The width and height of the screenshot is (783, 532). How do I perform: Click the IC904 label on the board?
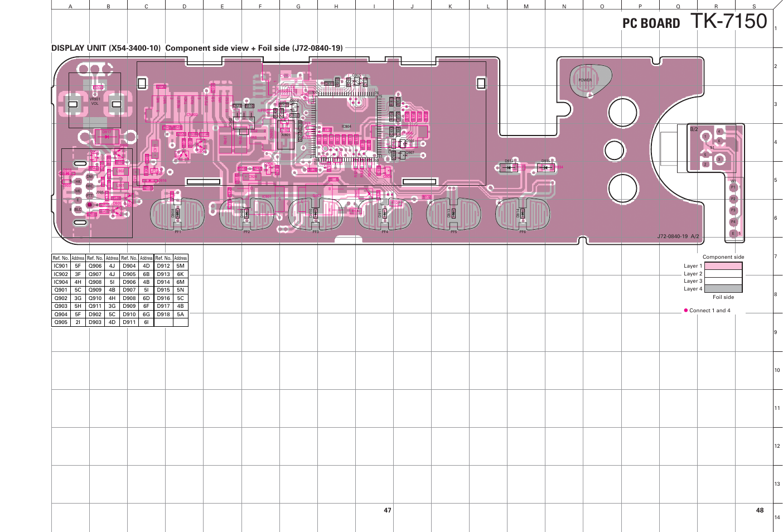pyautogui.click(x=346, y=127)
